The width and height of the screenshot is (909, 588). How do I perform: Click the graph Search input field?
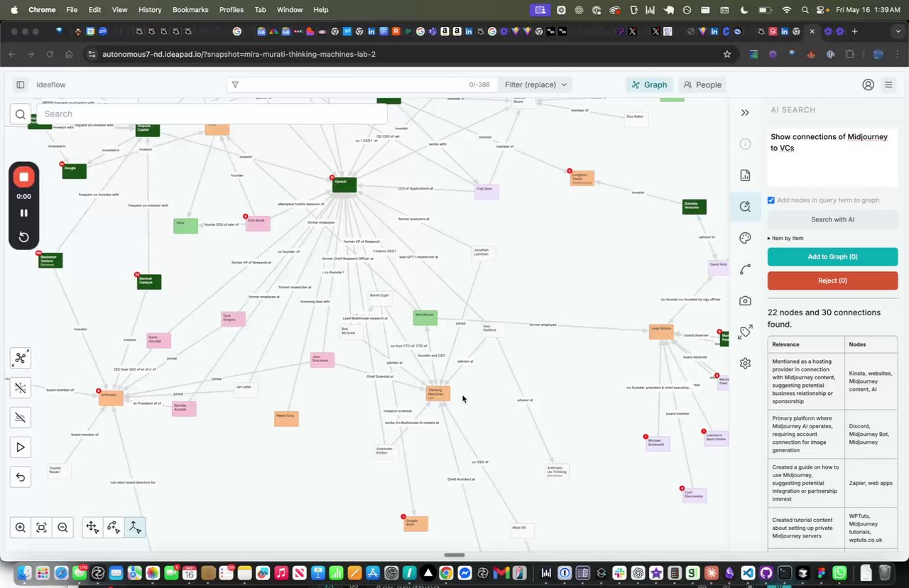click(212, 114)
